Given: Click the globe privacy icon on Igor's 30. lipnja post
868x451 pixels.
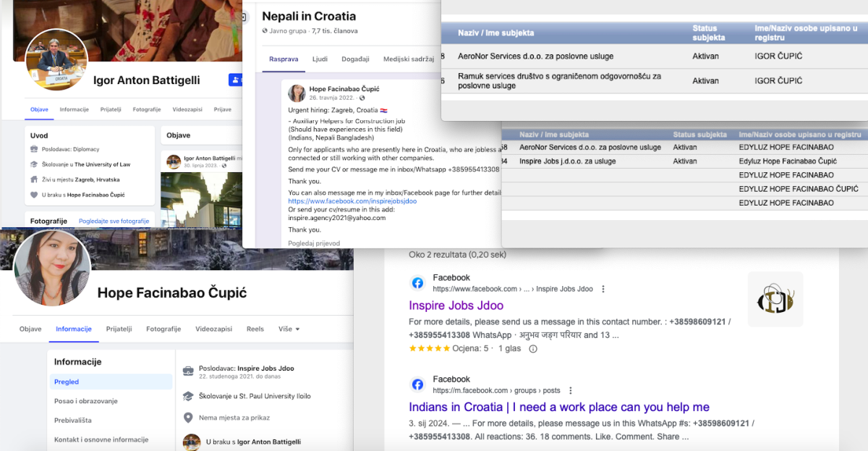Looking at the screenshot, I should (223, 166).
